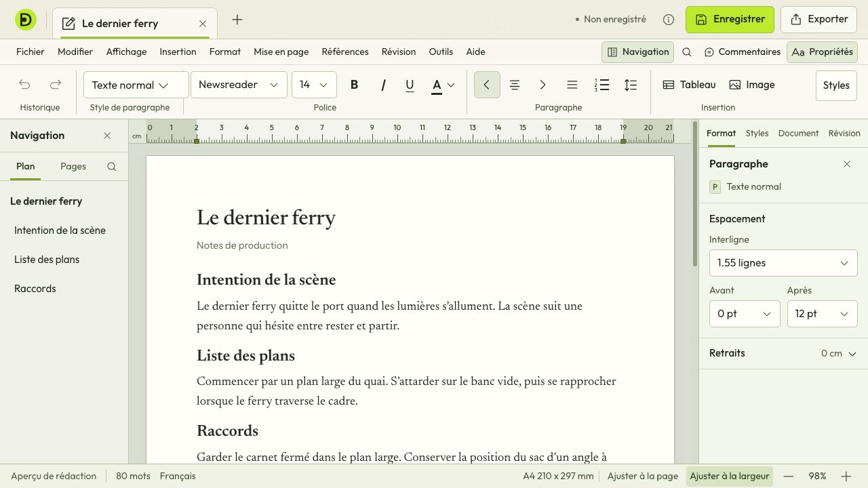This screenshot has height=488, width=868.
Task: Click the Undo arrow in Historique
Action: [x=24, y=85]
